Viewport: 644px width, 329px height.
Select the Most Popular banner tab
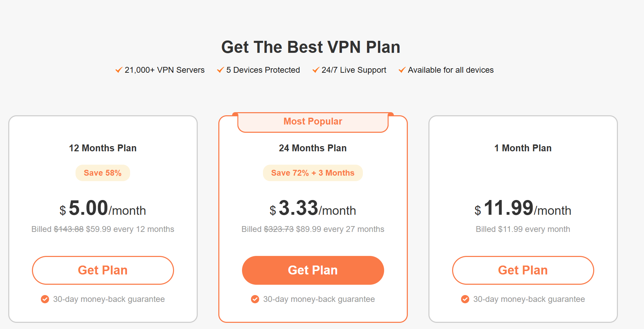point(313,122)
